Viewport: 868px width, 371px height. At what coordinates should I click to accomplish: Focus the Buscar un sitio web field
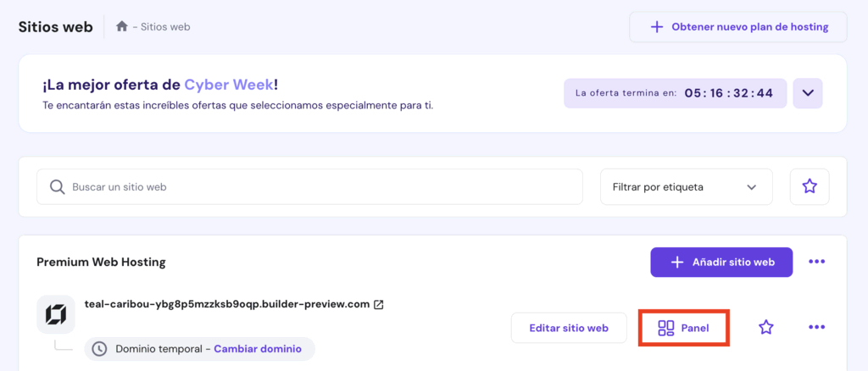322,186
